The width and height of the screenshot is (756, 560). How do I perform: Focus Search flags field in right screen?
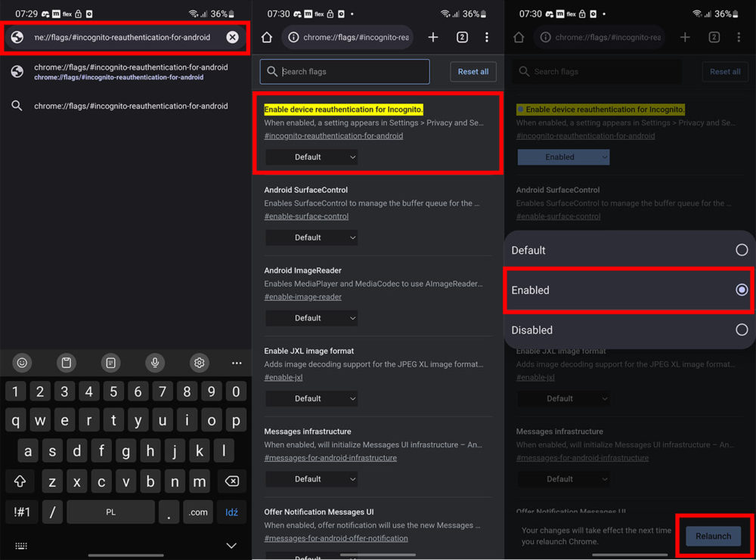(597, 72)
